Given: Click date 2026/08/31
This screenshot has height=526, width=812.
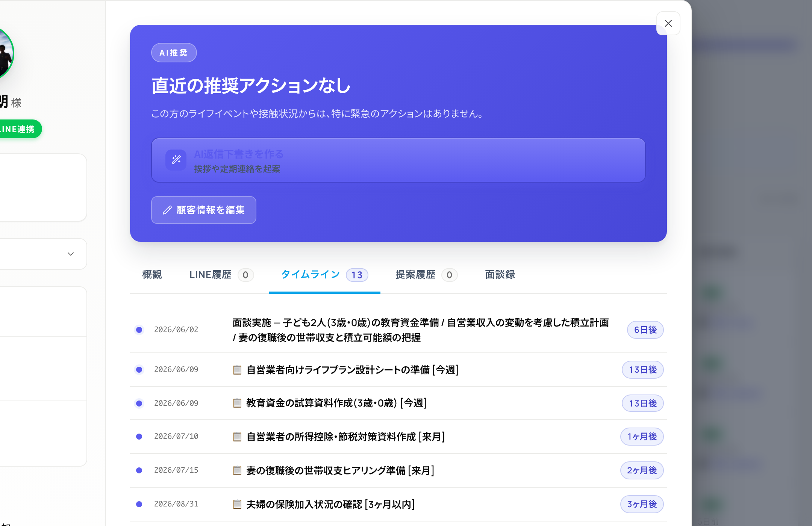Looking at the screenshot, I should [176, 504].
